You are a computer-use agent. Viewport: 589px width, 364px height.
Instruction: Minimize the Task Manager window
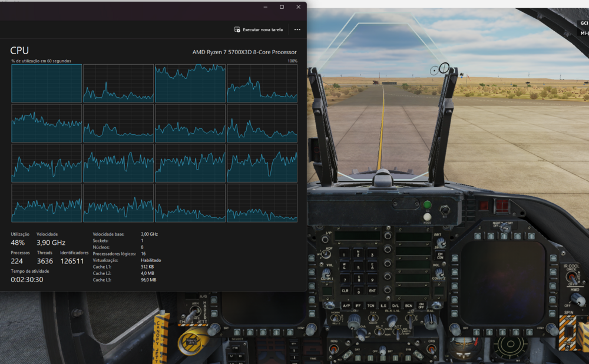pyautogui.click(x=265, y=6)
